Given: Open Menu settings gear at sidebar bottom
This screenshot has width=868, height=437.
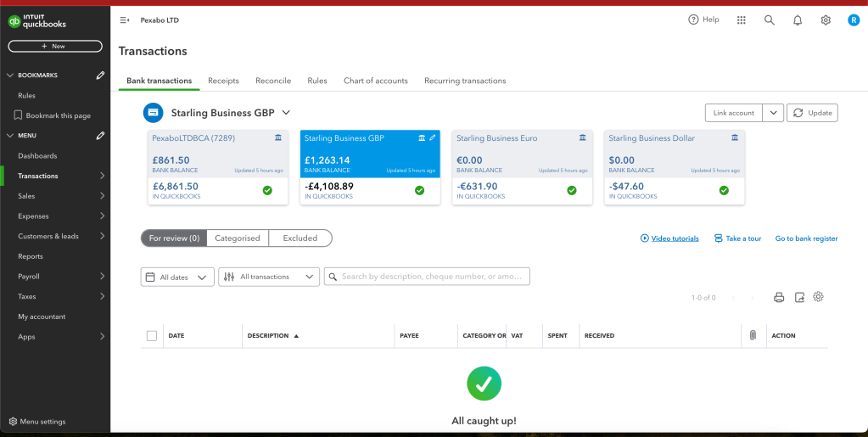Looking at the screenshot, I should tap(14, 422).
